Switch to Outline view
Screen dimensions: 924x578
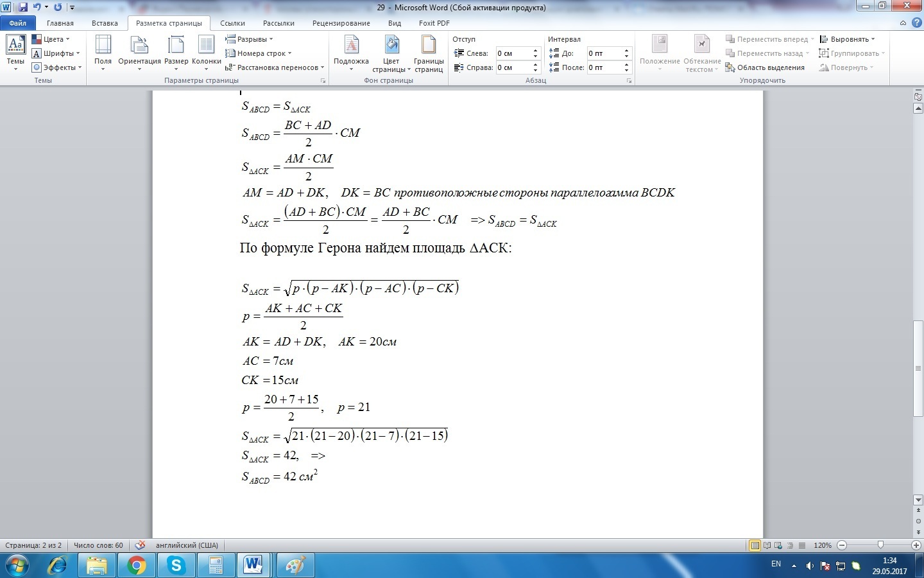791,545
